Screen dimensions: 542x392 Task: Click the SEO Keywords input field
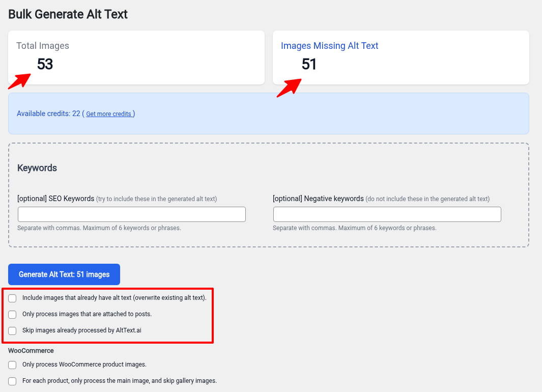click(131, 214)
